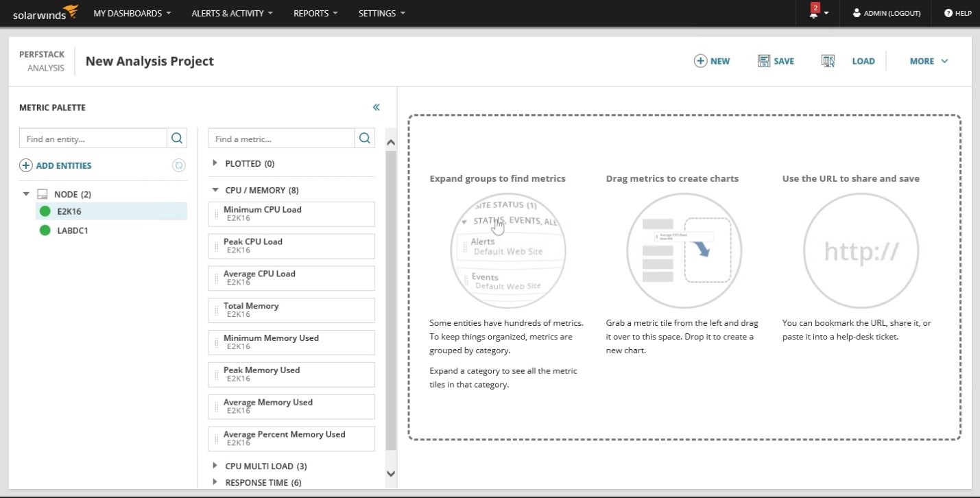Click the drag handle on Total Memory

217,310
